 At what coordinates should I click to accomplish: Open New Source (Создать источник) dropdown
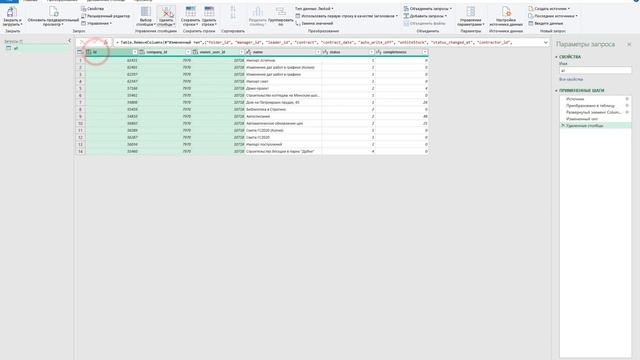click(549, 9)
